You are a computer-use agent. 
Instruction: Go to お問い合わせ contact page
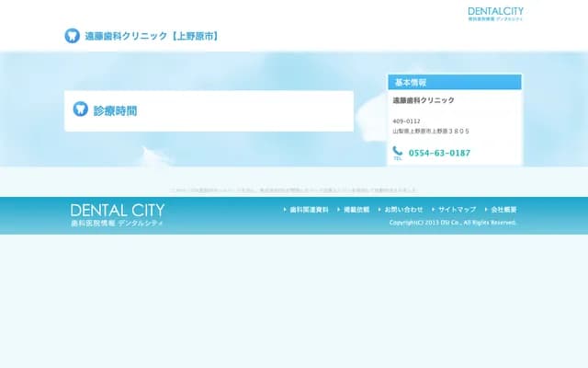403,210
